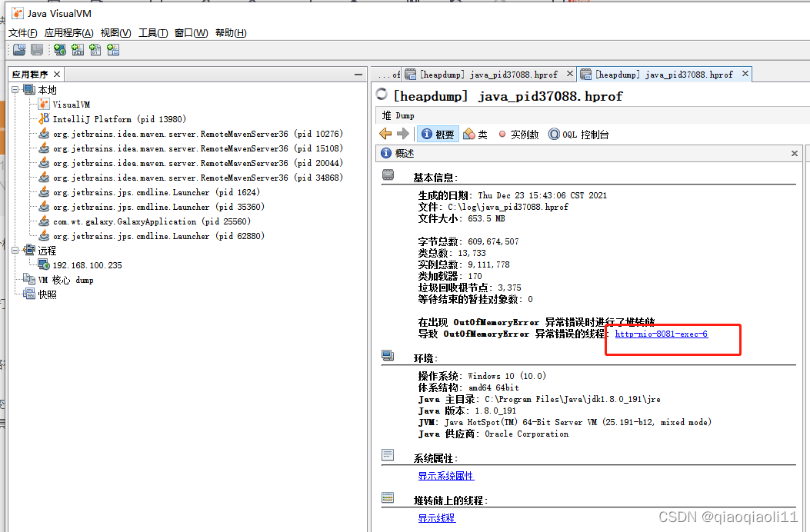The image size is (810, 532).
Task: Select com.wt.galaxy.GalaxyApplication (pid 25560)
Action: click(152, 221)
